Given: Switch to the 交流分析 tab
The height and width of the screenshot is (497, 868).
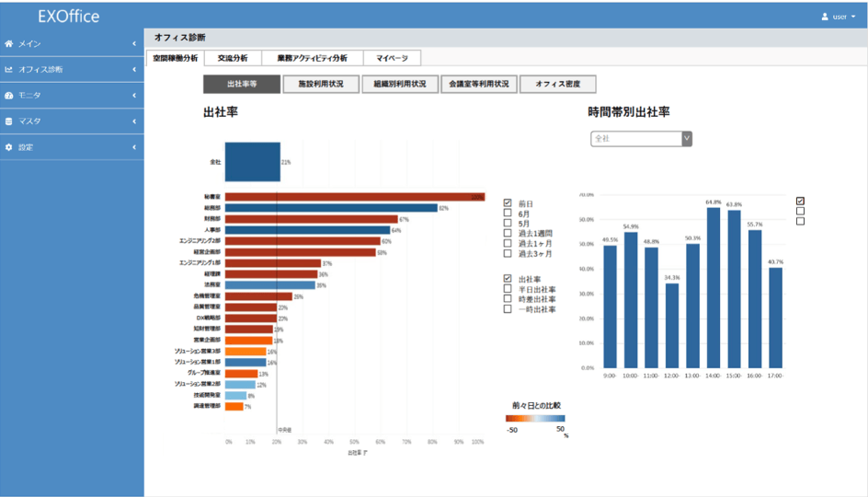Looking at the screenshot, I should [232, 58].
